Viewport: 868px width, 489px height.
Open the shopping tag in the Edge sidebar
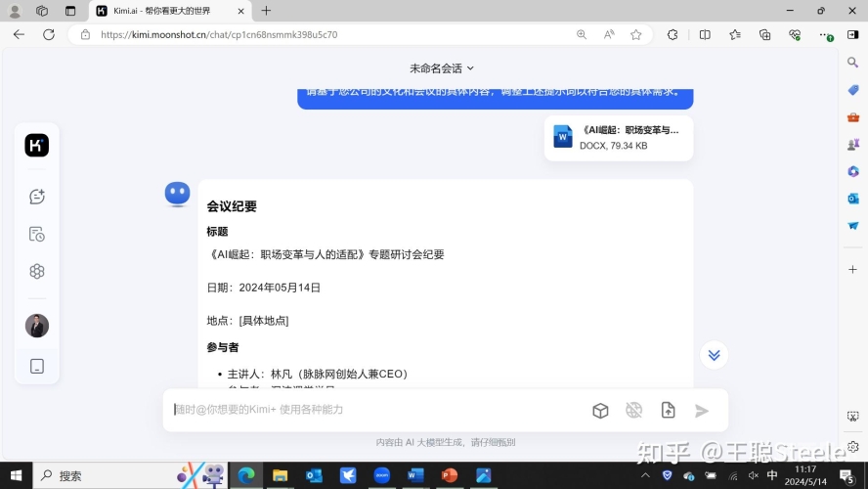pyautogui.click(x=852, y=90)
